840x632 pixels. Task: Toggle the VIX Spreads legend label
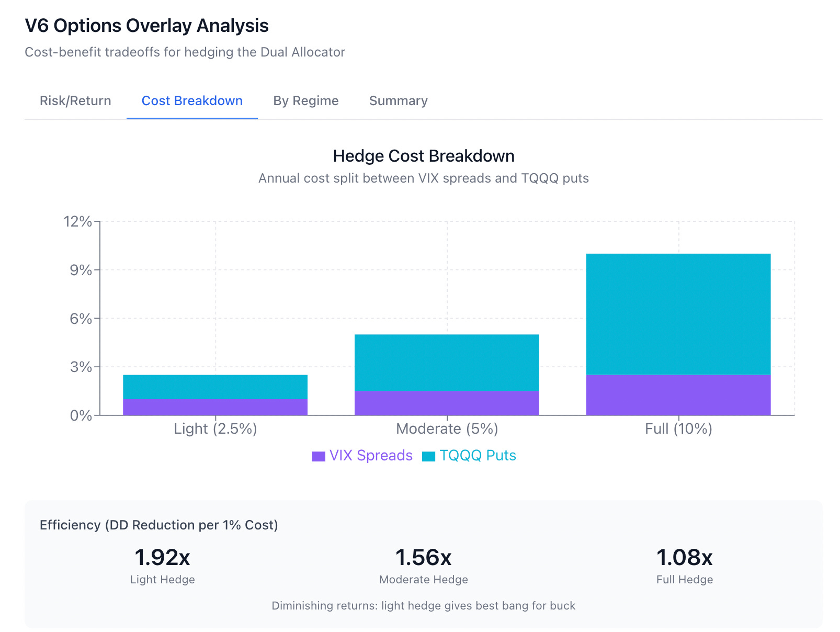click(371, 456)
